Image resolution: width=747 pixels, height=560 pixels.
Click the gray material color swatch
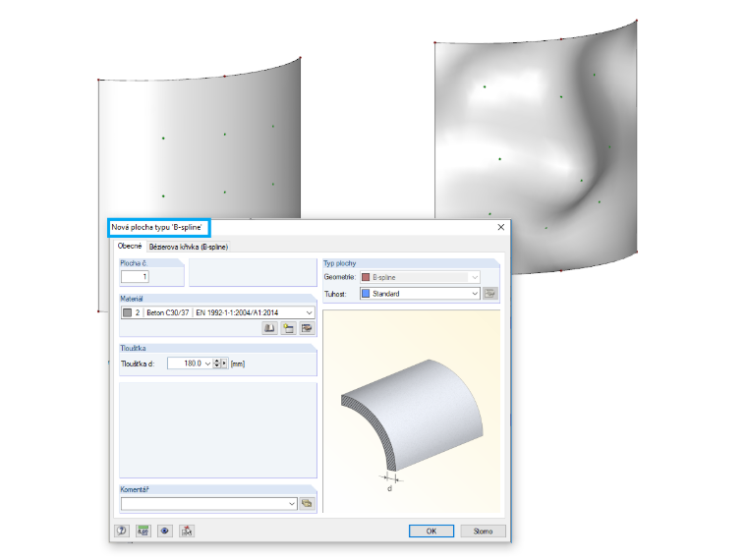[x=127, y=312]
